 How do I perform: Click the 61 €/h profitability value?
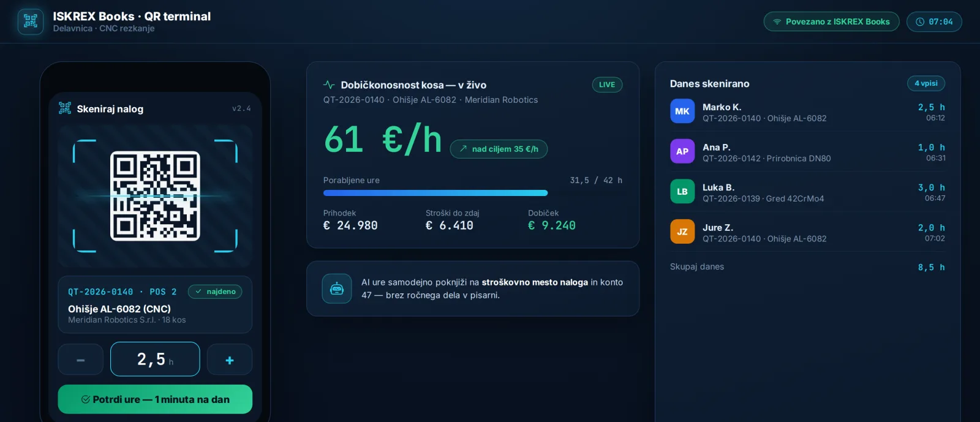[x=383, y=139]
